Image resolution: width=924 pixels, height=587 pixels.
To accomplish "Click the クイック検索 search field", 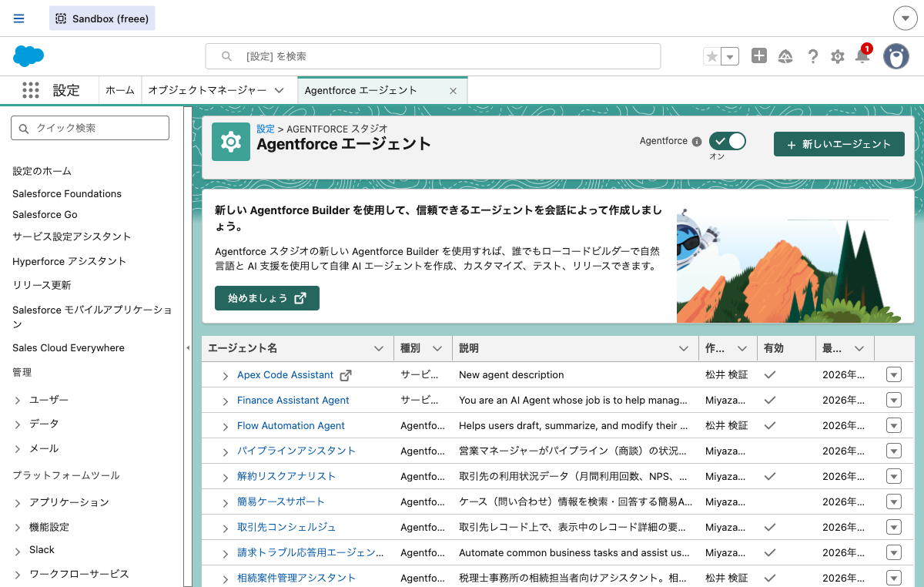I will click(x=90, y=127).
